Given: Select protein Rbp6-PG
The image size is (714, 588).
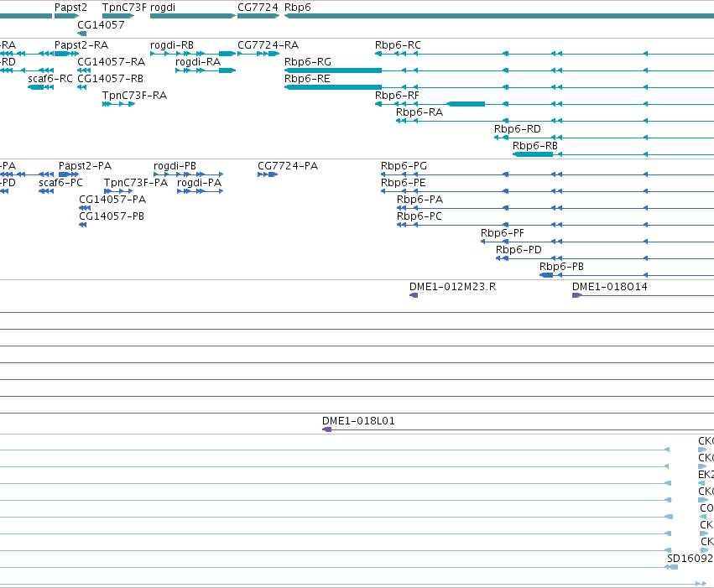Looking at the screenshot, I should pyautogui.click(x=404, y=165).
